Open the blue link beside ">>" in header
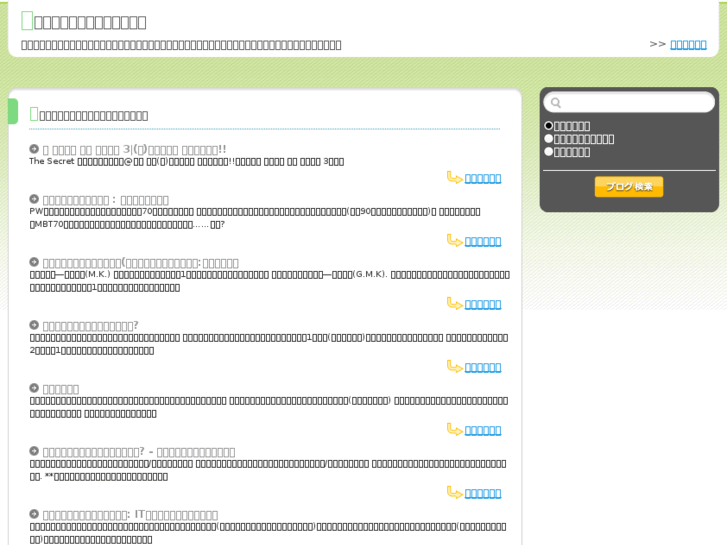Image resolution: width=727 pixels, height=545 pixels. (x=688, y=45)
